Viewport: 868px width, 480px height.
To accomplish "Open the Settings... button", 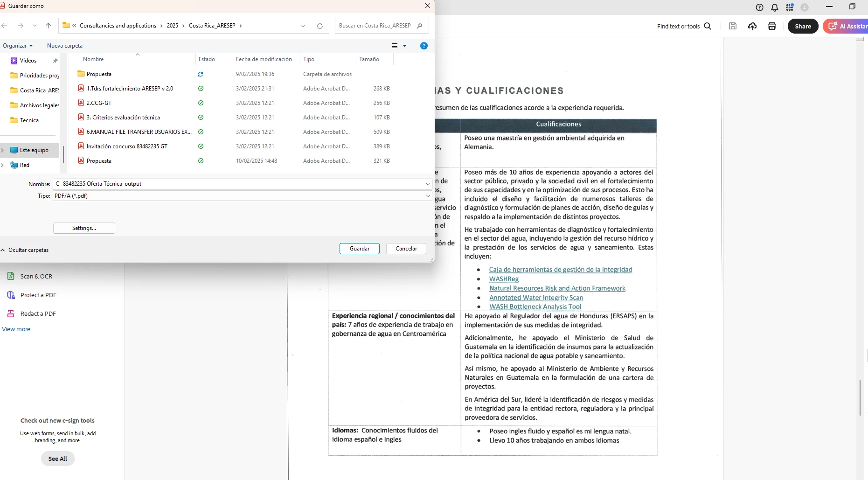I will [84, 228].
